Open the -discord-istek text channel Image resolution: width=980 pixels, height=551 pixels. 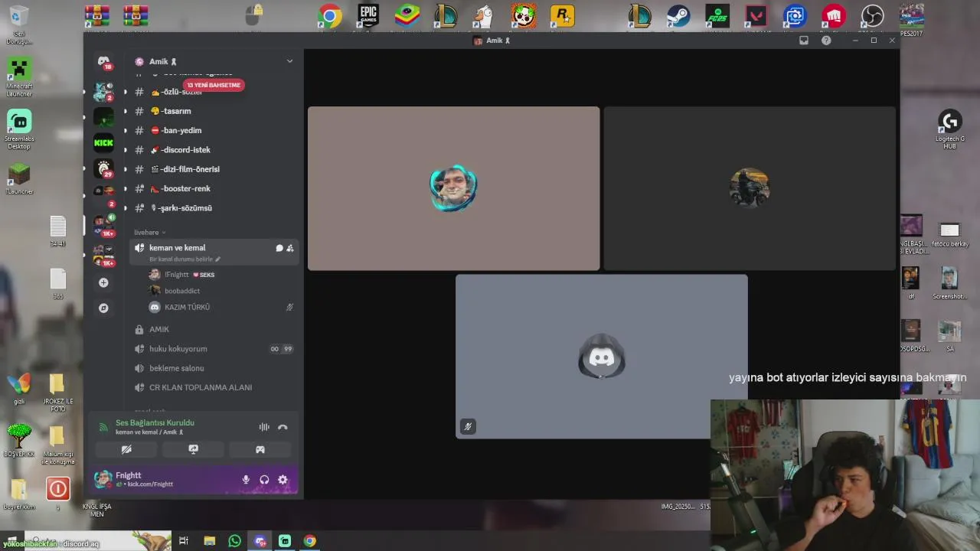coord(214,150)
